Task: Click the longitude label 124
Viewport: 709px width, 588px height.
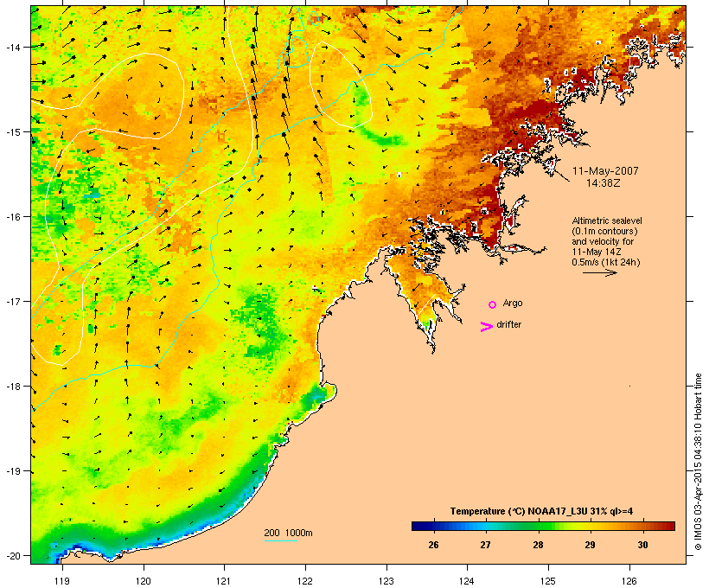Action: tap(467, 581)
